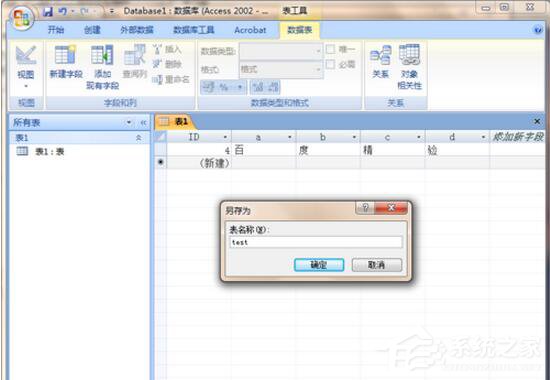Open the 数据类型 combo box
The height and width of the screenshot is (380, 550).
click(x=281, y=52)
